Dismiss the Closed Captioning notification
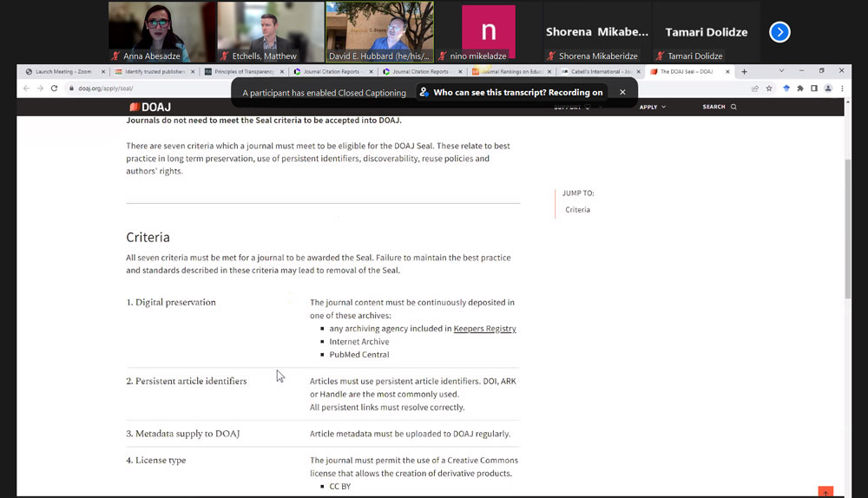Viewport: 868px width, 498px height. coord(622,92)
